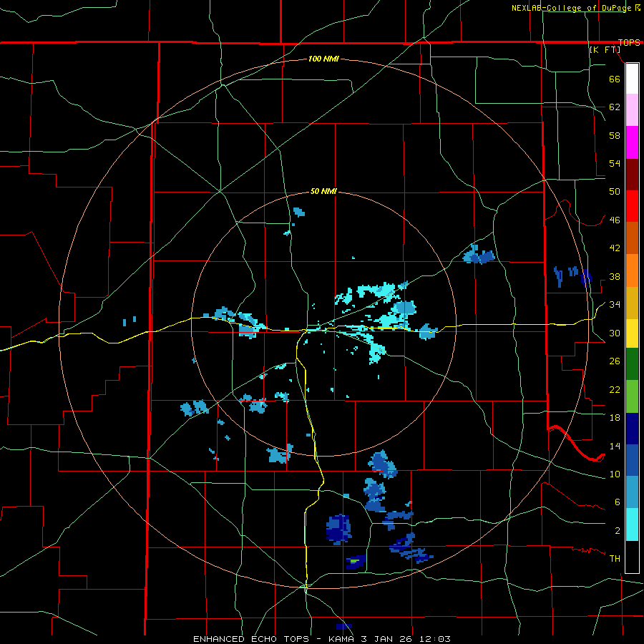Click the "[K FT]" units label
This screenshot has height=644, width=644.
605,49
